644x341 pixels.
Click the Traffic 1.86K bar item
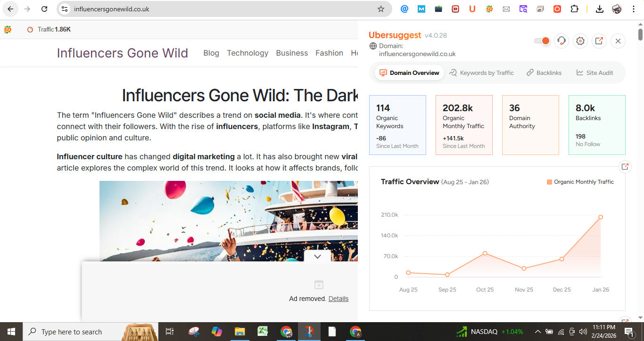click(49, 29)
